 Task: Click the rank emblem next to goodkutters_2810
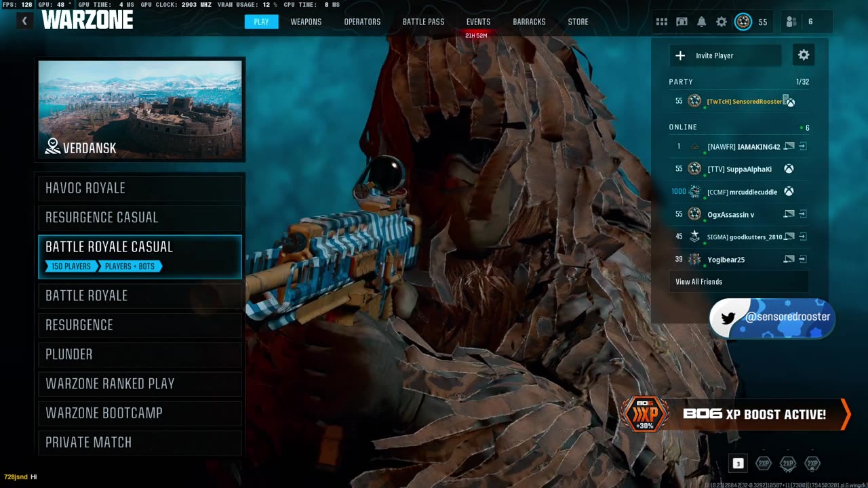point(694,237)
